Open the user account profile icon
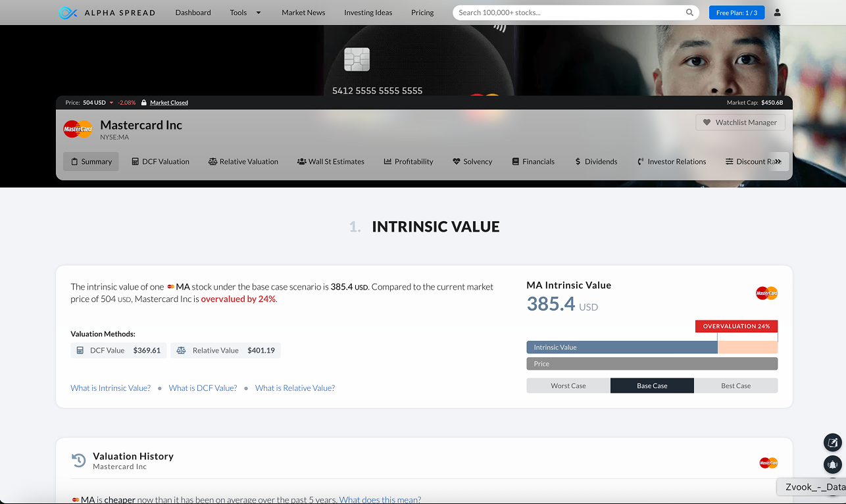Screen dimensions: 846x504 (777, 13)
